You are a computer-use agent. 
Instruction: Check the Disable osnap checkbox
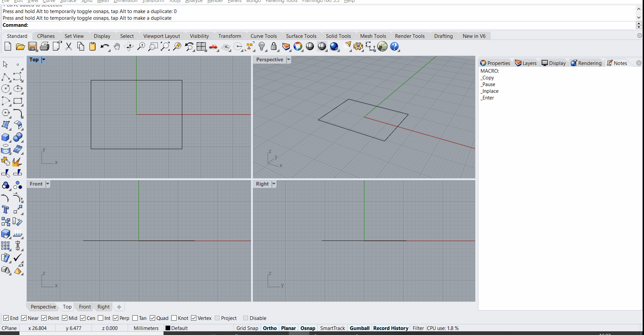tap(246, 318)
